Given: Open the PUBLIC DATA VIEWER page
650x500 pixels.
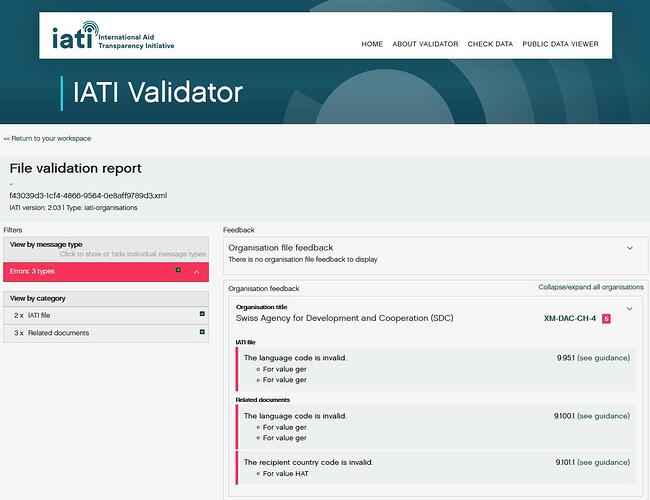Looking at the screenshot, I should click(x=560, y=44).
